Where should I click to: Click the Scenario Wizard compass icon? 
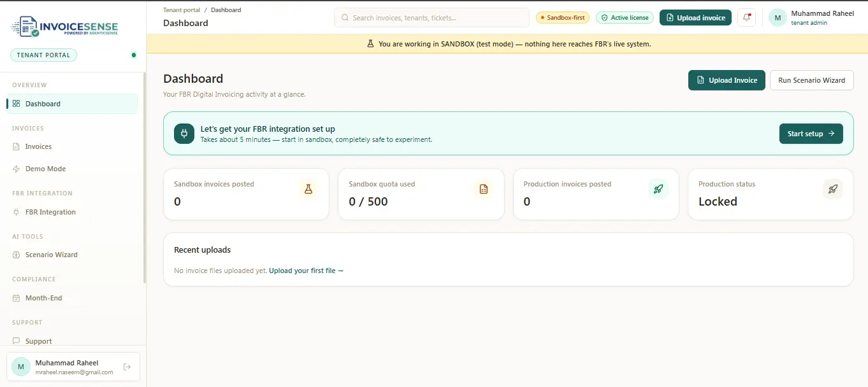17,255
